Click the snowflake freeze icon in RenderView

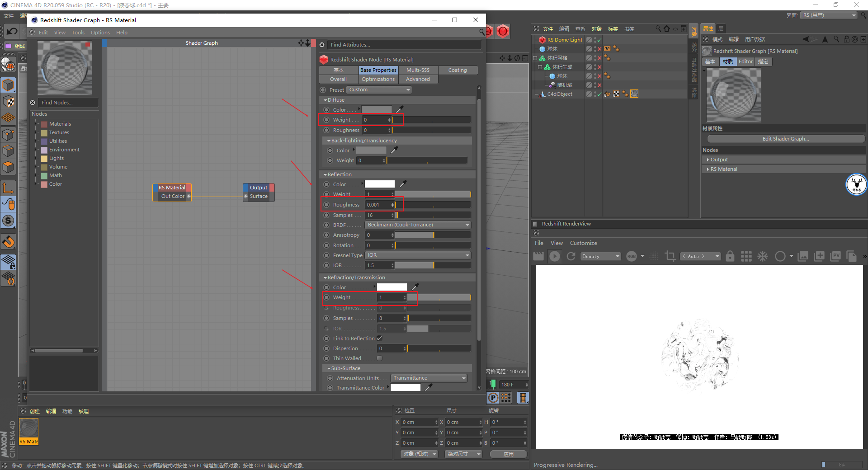763,256
